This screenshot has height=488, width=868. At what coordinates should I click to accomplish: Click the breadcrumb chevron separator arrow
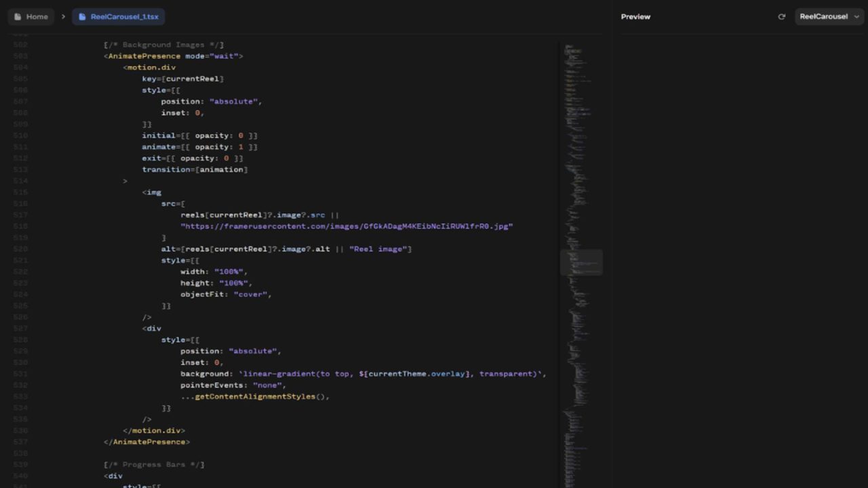63,17
